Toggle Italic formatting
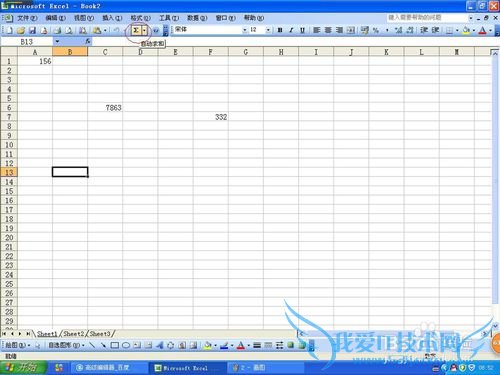 [291, 30]
